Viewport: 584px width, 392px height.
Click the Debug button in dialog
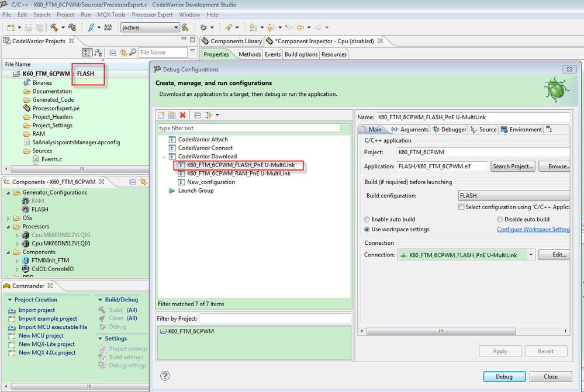click(504, 376)
